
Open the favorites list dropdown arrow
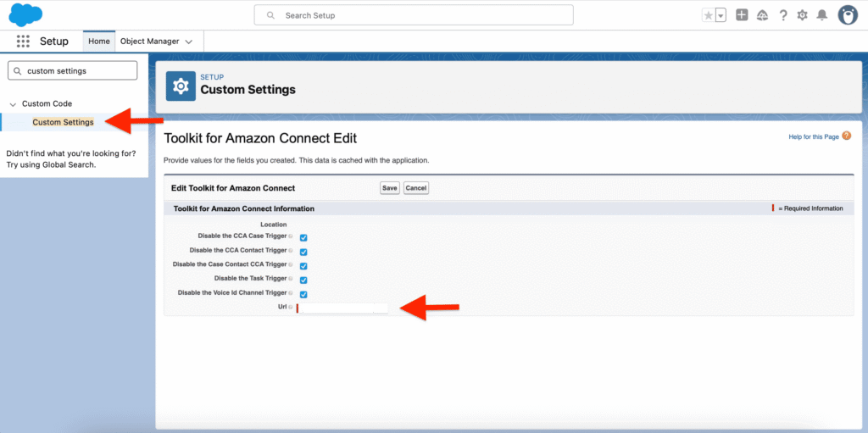pyautogui.click(x=721, y=15)
